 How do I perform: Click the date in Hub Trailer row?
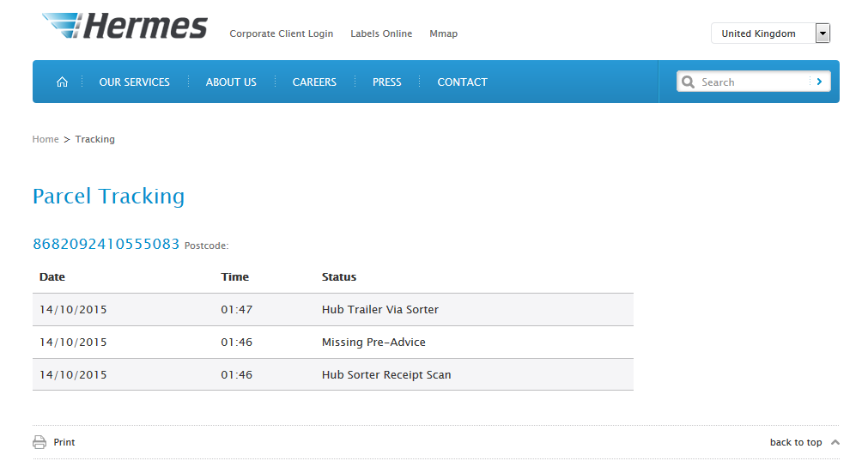click(x=73, y=309)
